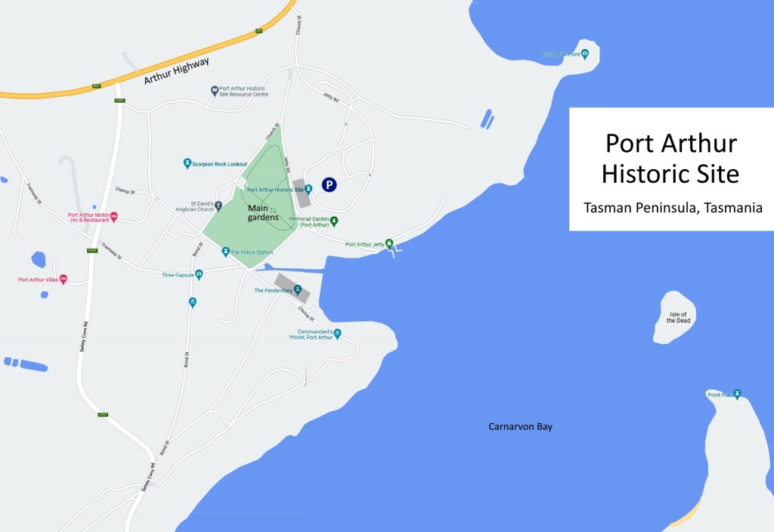This screenshot has width=774, height=532.
Task: Click the Main gardens label
Action: click(x=263, y=212)
